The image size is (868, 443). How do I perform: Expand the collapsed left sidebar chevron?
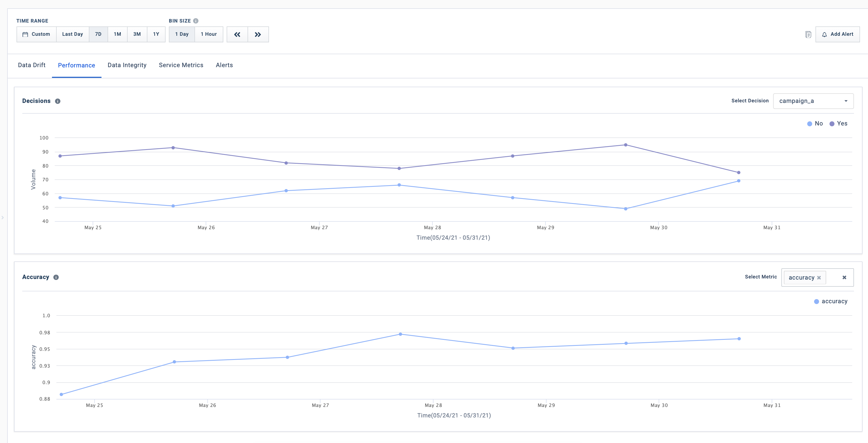(x=3, y=218)
